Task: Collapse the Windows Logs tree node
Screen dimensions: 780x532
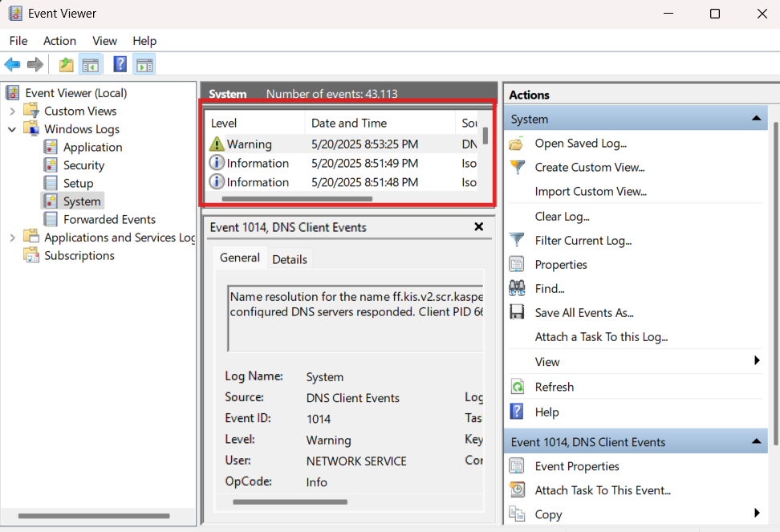Action: (13, 129)
